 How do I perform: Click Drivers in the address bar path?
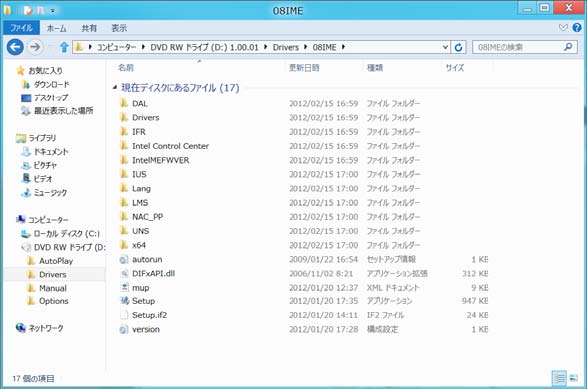pos(286,47)
